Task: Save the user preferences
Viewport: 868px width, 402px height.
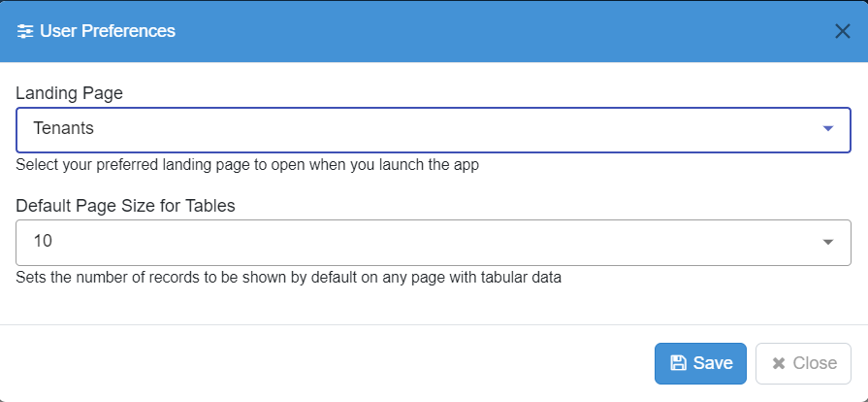Action: pyautogui.click(x=700, y=363)
